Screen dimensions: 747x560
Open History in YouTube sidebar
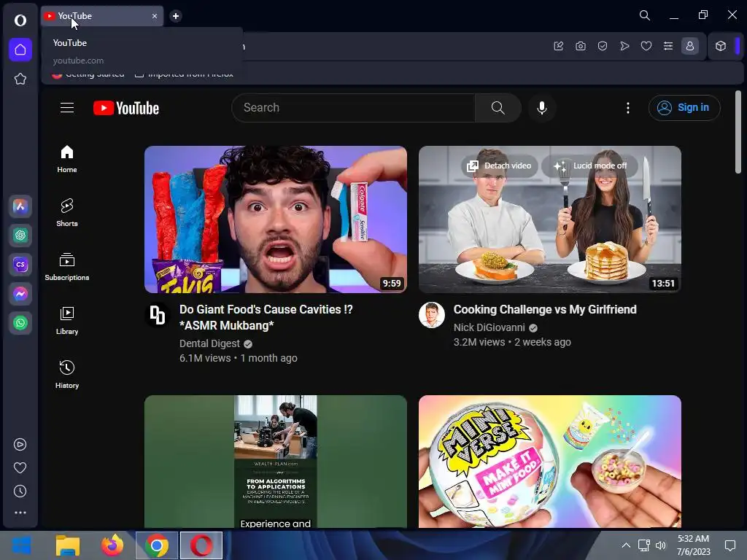[x=67, y=375]
